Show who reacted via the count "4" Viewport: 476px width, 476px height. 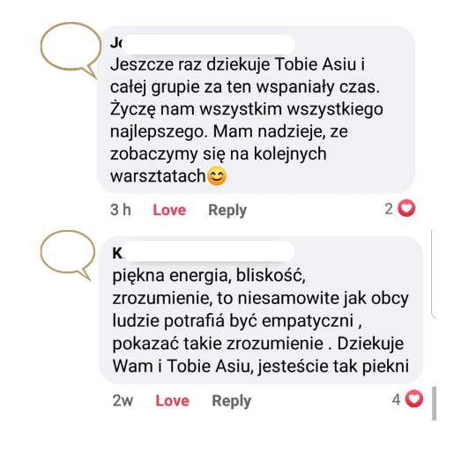coord(396,399)
